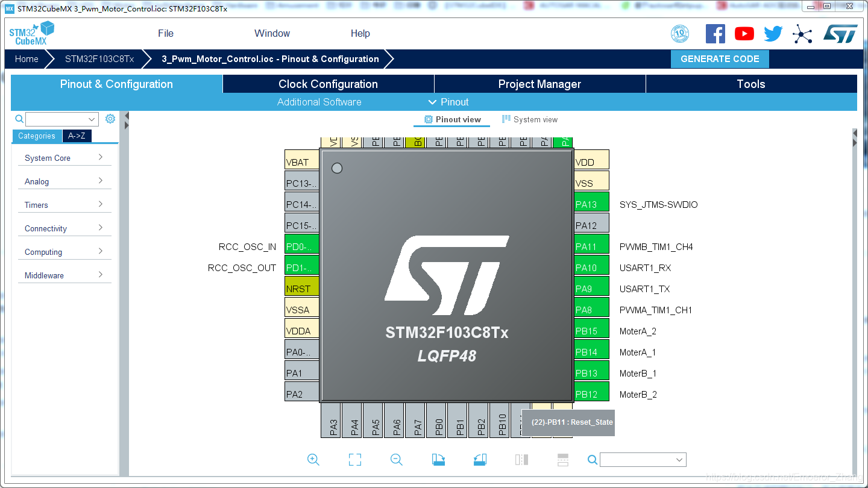Open the pin search magnifier near bottom right
Screen dimensions: 868x488
click(593, 459)
